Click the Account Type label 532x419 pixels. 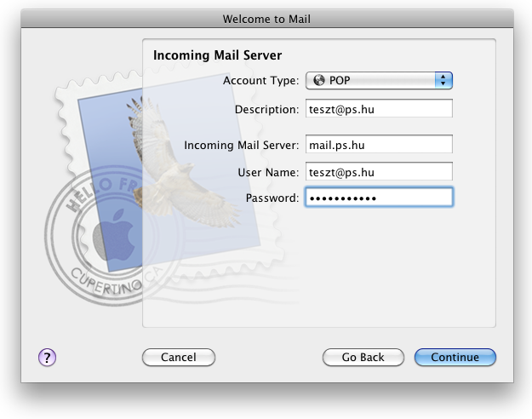261,80
